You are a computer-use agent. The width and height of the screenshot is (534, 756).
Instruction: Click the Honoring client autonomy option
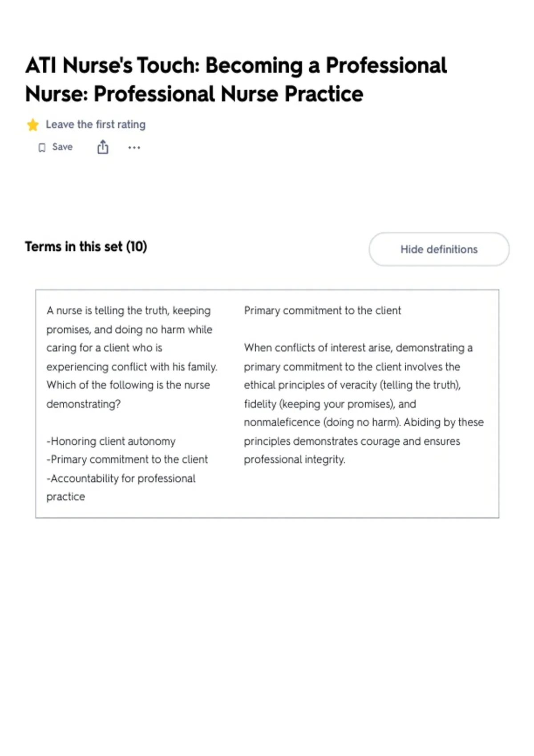(111, 441)
